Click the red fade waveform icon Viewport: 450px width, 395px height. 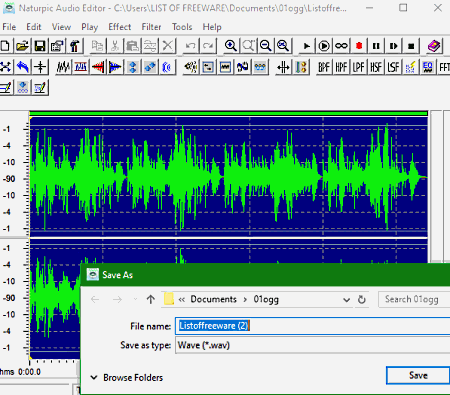point(98,67)
